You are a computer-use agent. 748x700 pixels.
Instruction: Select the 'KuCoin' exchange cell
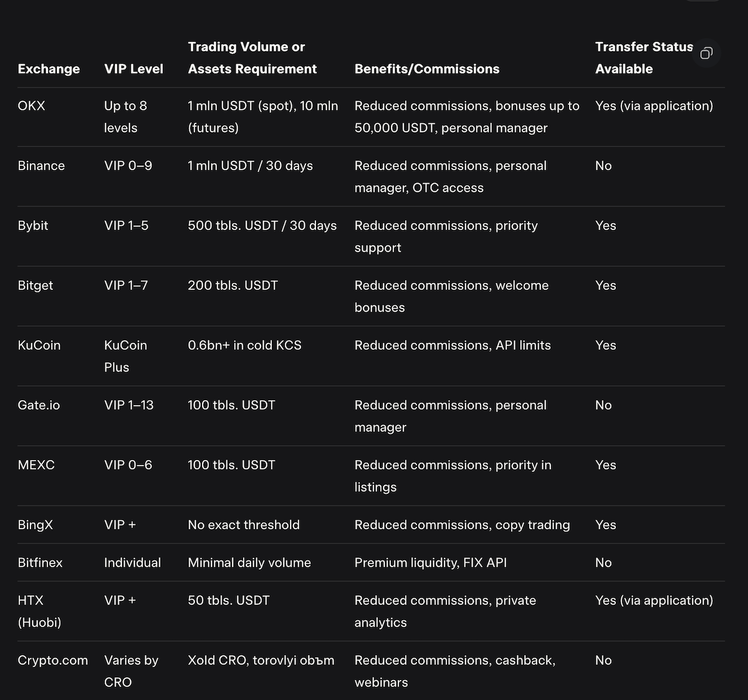point(39,345)
